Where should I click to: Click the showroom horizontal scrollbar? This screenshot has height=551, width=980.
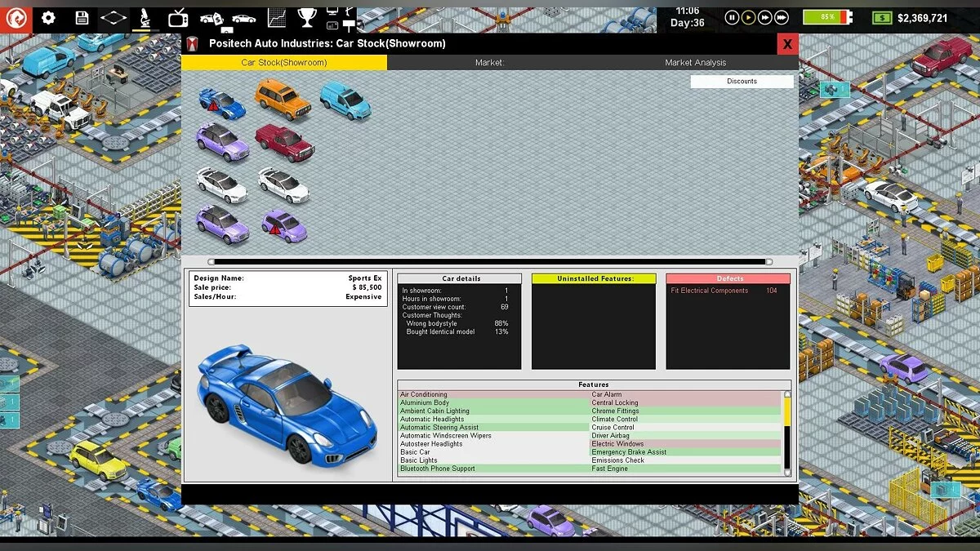[488, 262]
